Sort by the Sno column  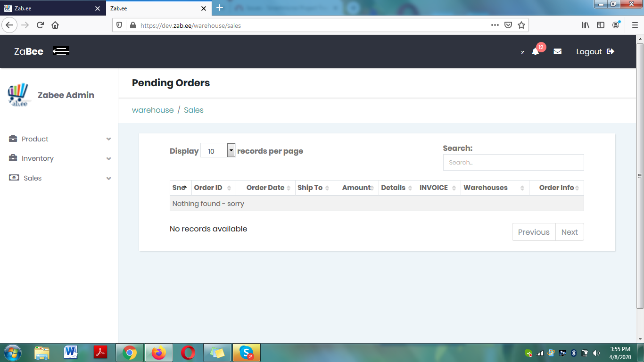pyautogui.click(x=181, y=188)
